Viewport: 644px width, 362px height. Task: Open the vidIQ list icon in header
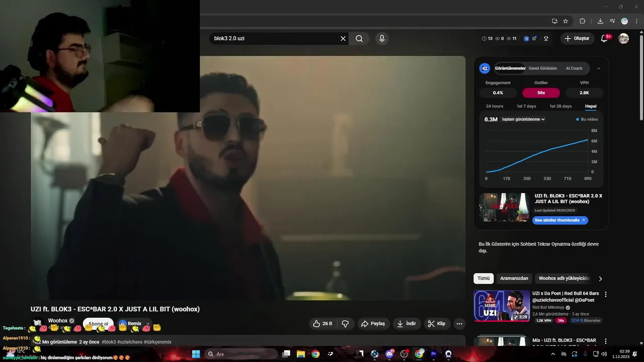pyautogui.click(x=534, y=39)
